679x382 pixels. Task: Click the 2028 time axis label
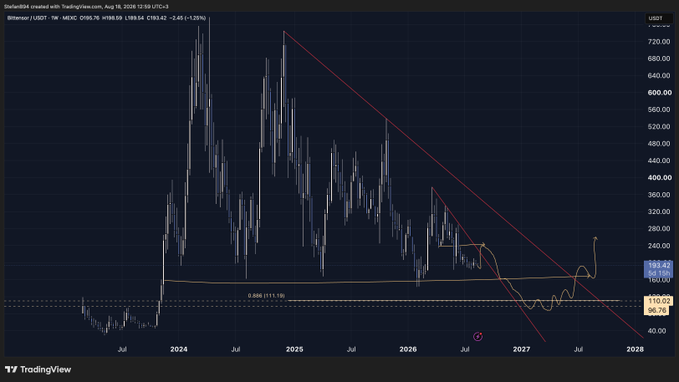[x=635, y=349]
